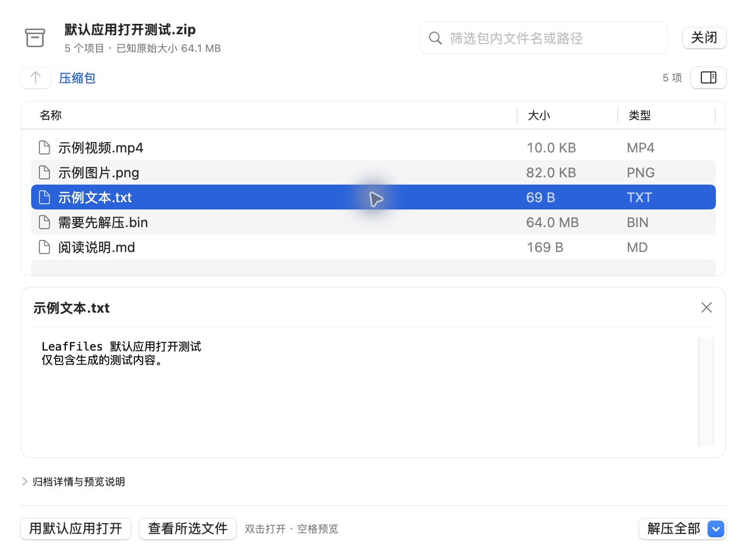
Task: Click the archive box icon beside the zip title
Action: coord(35,37)
